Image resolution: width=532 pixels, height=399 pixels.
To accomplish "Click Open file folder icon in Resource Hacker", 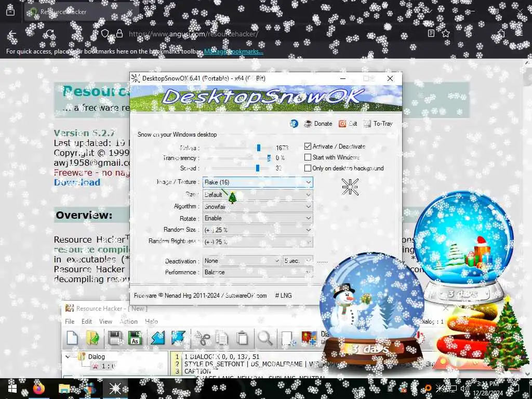I will (92, 338).
